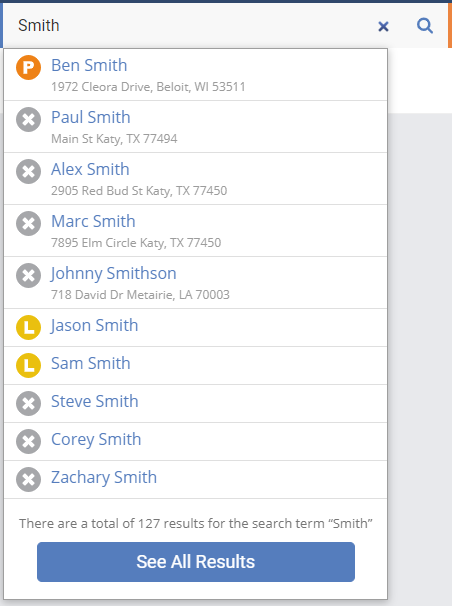The height and width of the screenshot is (606, 452).
Task: Click the yellow L icon beside Sam Smith
Action: (x=28, y=366)
